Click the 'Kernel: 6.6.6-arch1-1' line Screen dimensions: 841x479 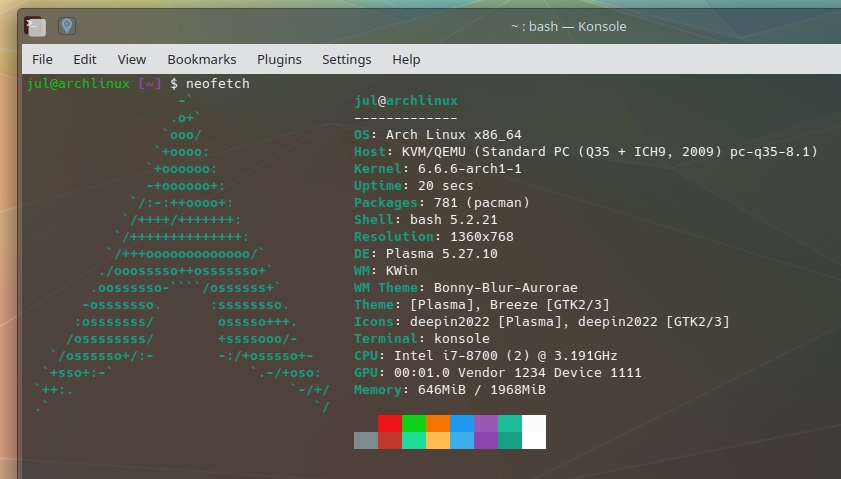pos(438,169)
